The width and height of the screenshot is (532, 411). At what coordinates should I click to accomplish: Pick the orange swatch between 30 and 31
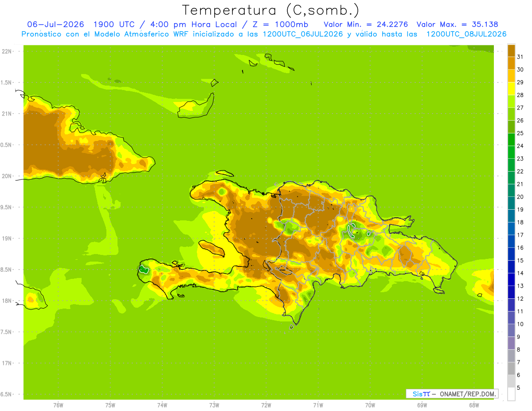click(511, 63)
